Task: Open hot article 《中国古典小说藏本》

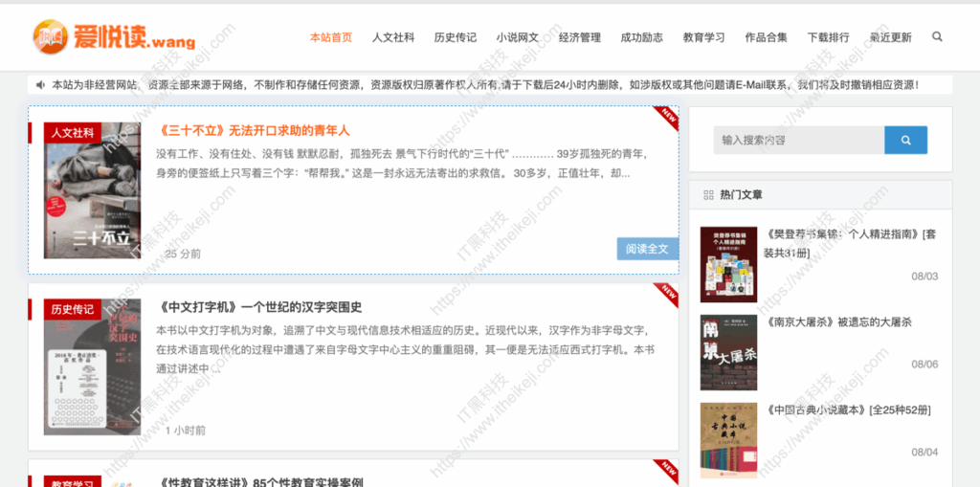Action: pyautogui.click(x=848, y=410)
